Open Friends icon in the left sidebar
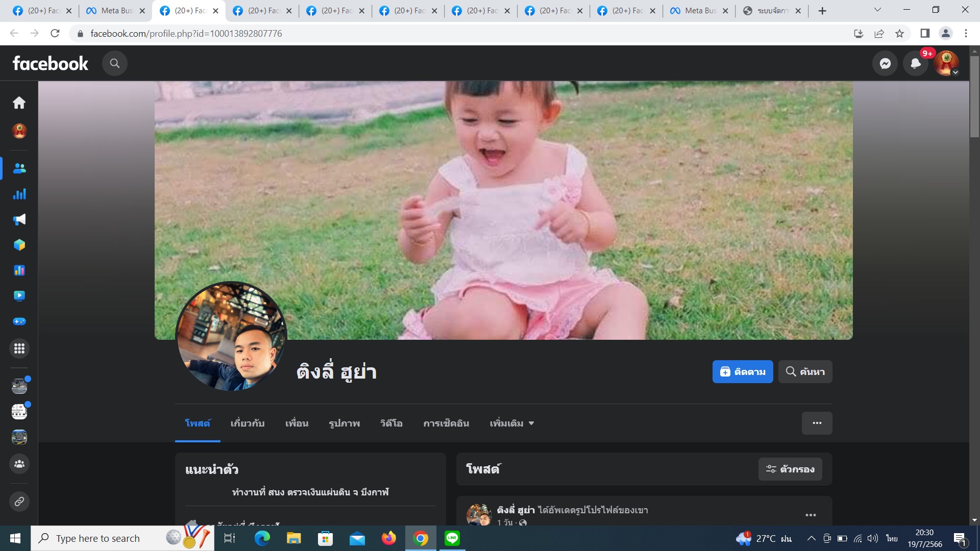This screenshot has width=980, height=551. (x=19, y=168)
